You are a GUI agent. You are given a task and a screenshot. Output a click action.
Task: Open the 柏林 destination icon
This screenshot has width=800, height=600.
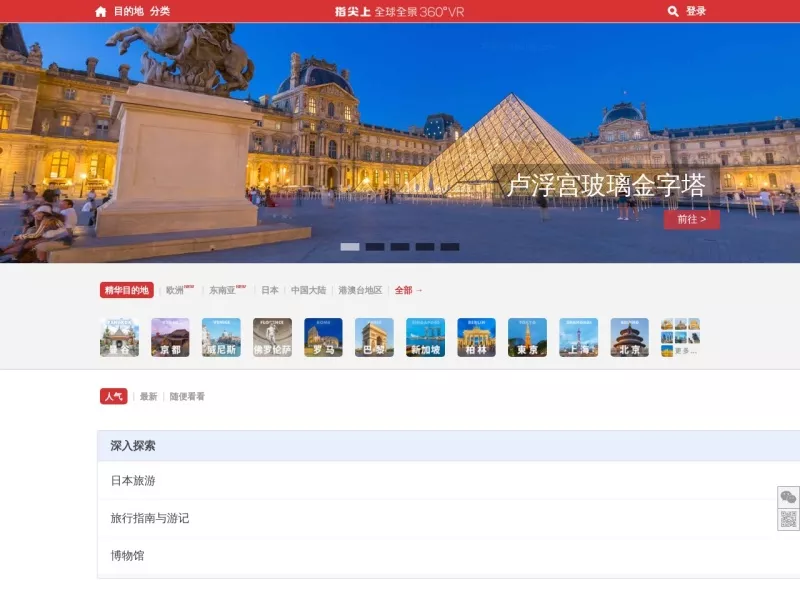(x=477, y=337)
